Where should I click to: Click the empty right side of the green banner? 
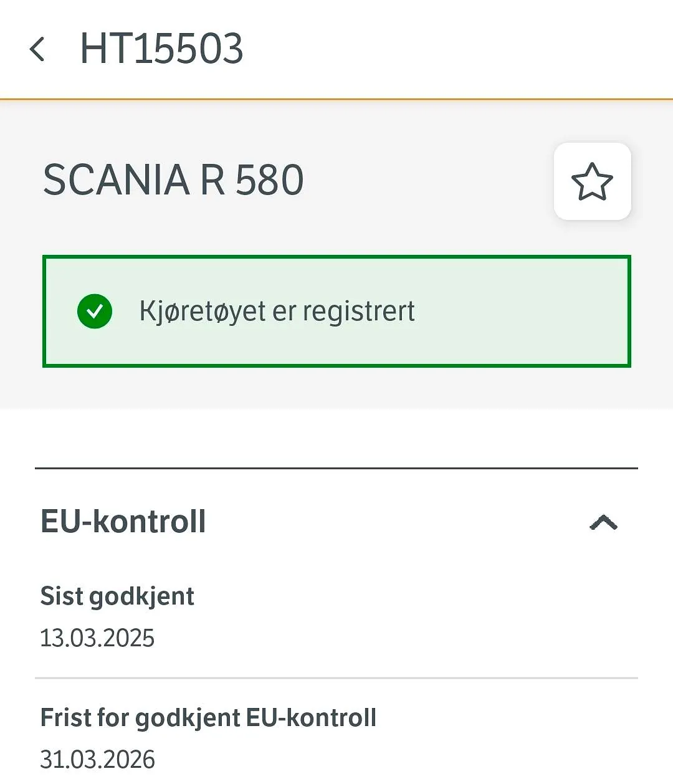click(530, 311)
